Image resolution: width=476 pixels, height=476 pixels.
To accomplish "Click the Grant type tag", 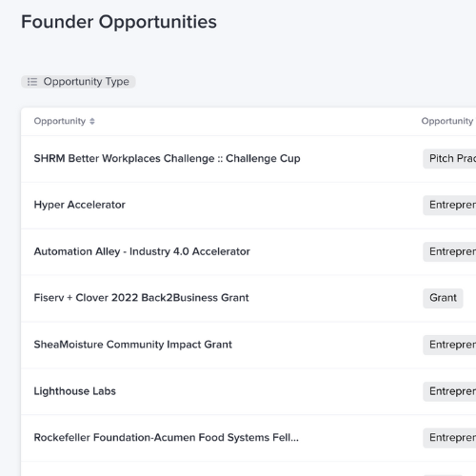I will [443, 298].
